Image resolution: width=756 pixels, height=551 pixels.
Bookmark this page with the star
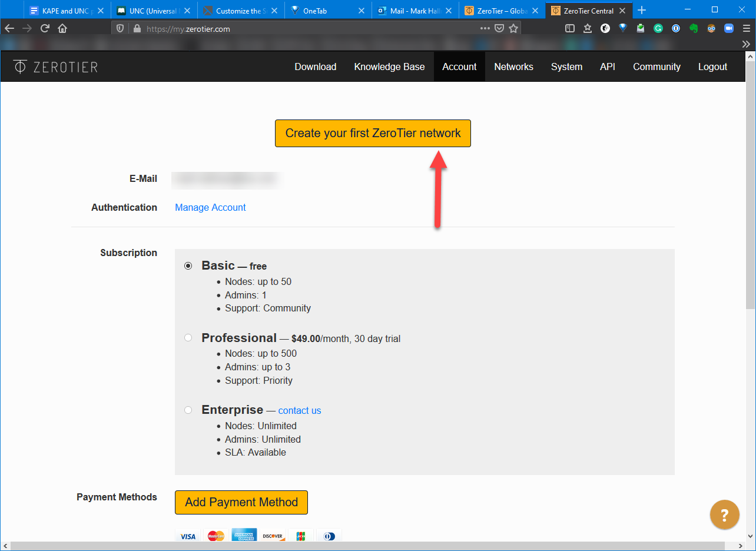click(x=513, y=28)
